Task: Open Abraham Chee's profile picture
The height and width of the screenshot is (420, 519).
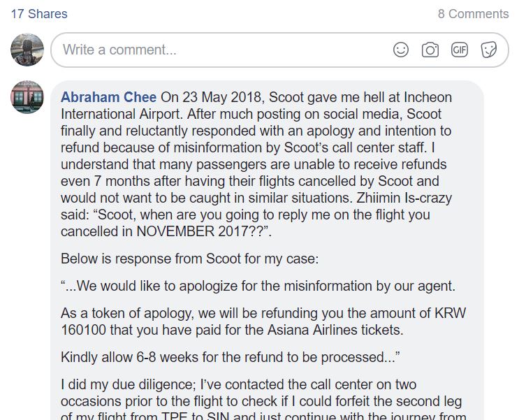Action: tap(27, 97)
